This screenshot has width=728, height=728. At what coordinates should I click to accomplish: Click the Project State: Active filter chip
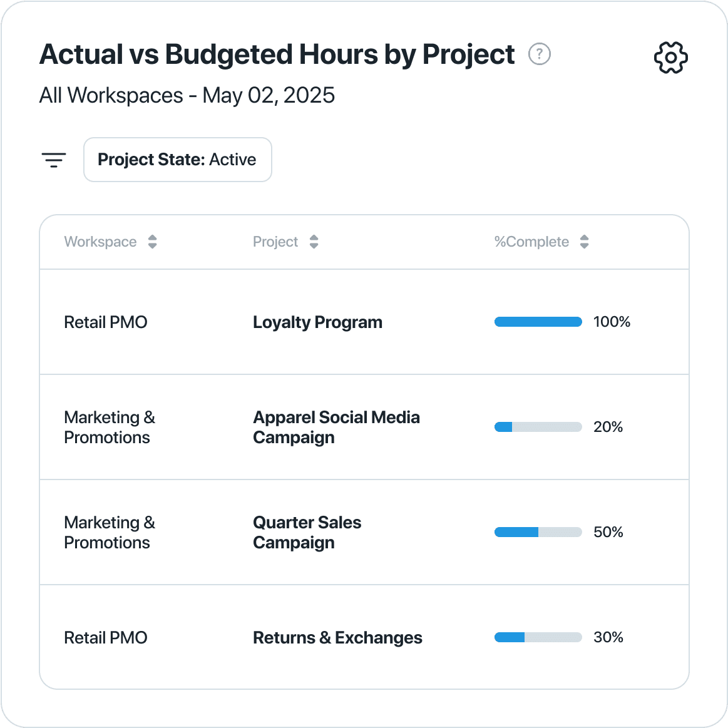(177, 160)
